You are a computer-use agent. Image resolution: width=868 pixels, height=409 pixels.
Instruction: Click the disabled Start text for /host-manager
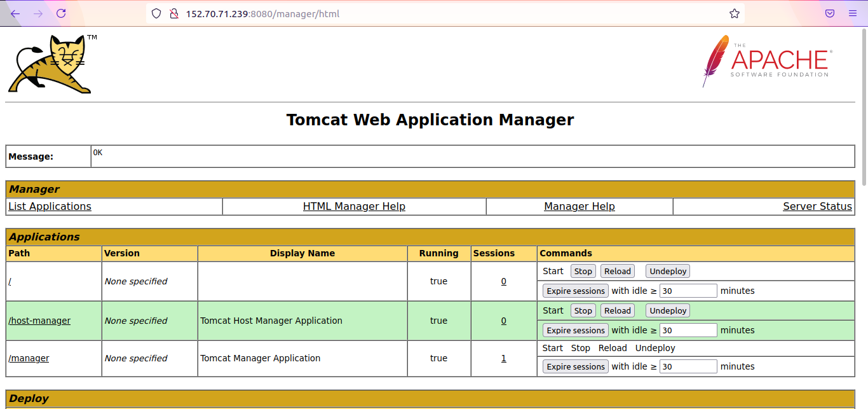click(553, 310)
